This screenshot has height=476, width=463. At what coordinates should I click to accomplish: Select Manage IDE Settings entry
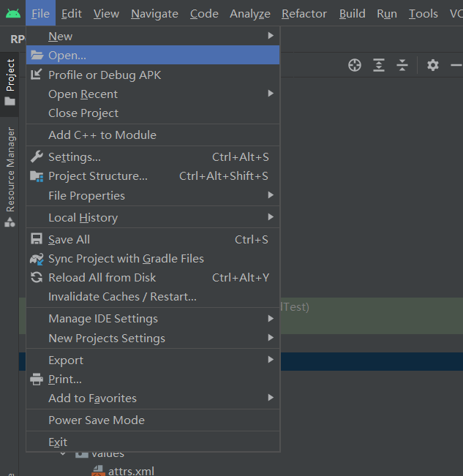153,319
